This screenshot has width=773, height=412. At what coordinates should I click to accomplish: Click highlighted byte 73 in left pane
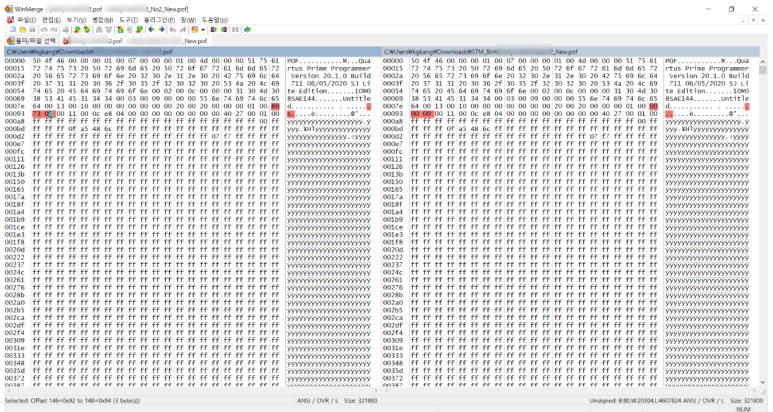point(36,114)
